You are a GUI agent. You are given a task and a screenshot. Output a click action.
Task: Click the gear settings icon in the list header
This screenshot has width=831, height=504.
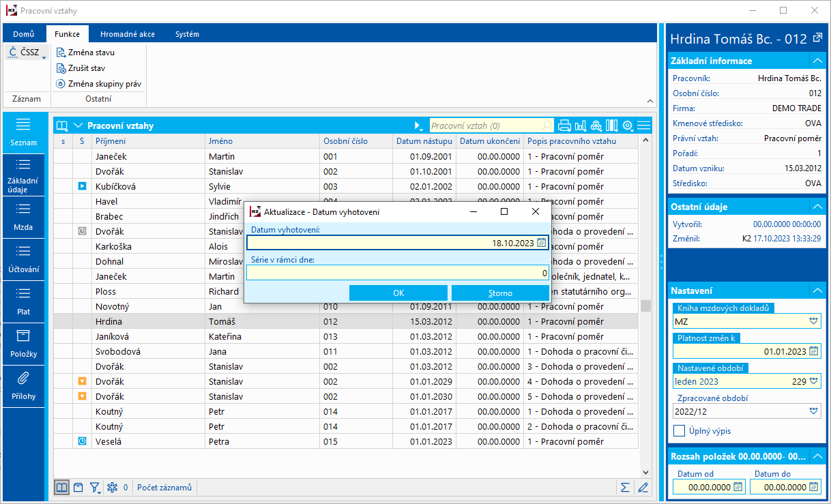coord(628,125)
